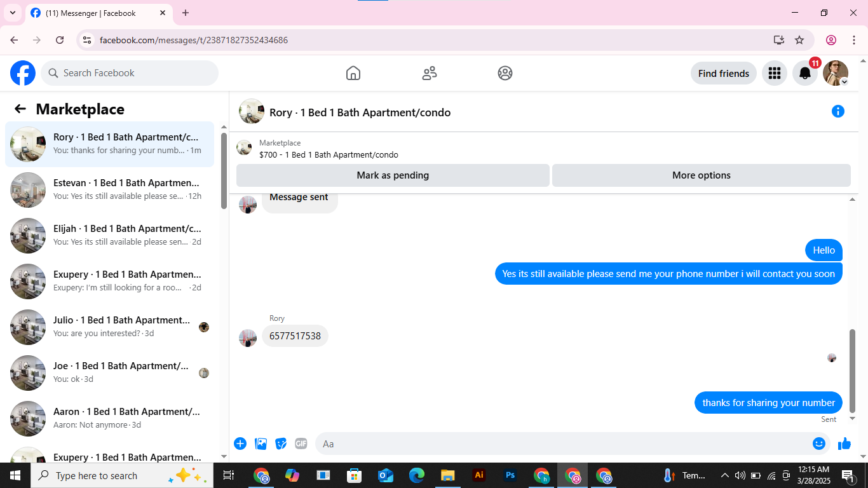Click the browser reload button

pos(60,40)
